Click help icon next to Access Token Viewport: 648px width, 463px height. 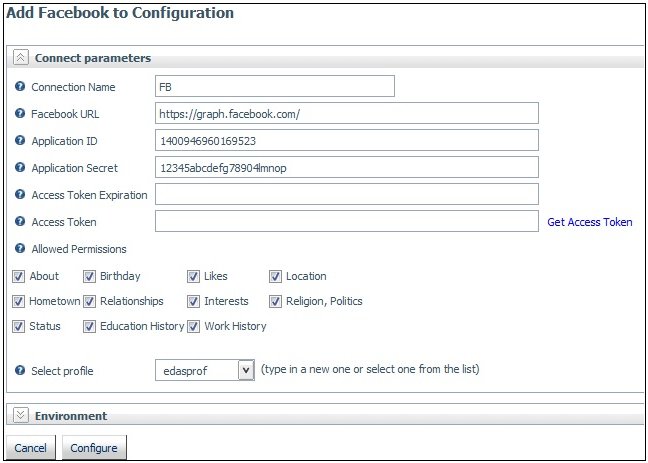point(20,221)
